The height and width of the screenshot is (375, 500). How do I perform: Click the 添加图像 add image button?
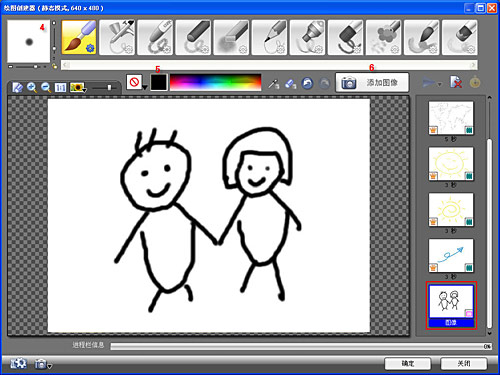coord(372,82)
